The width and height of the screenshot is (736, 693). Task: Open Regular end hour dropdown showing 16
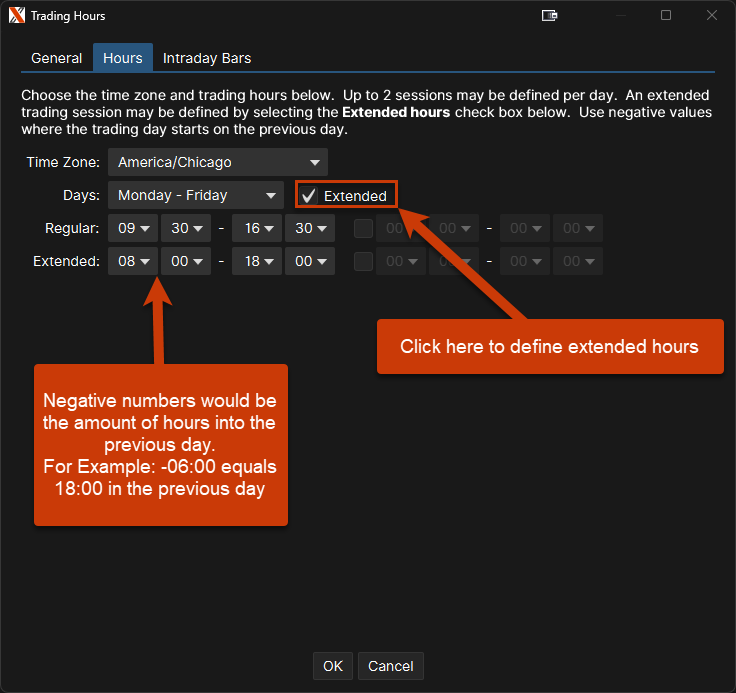[x=257, y=229]
